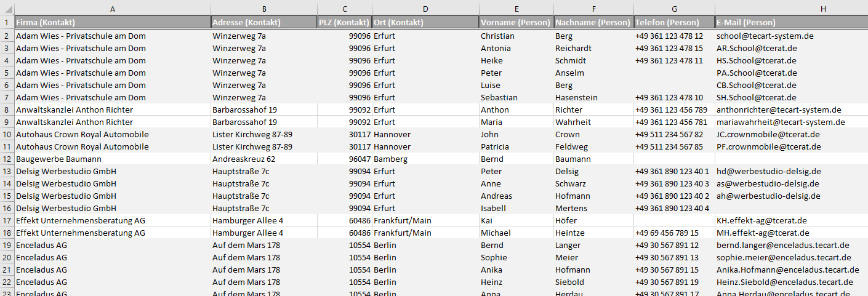Click email cell school@tecart-system.de

pos(765,36)
